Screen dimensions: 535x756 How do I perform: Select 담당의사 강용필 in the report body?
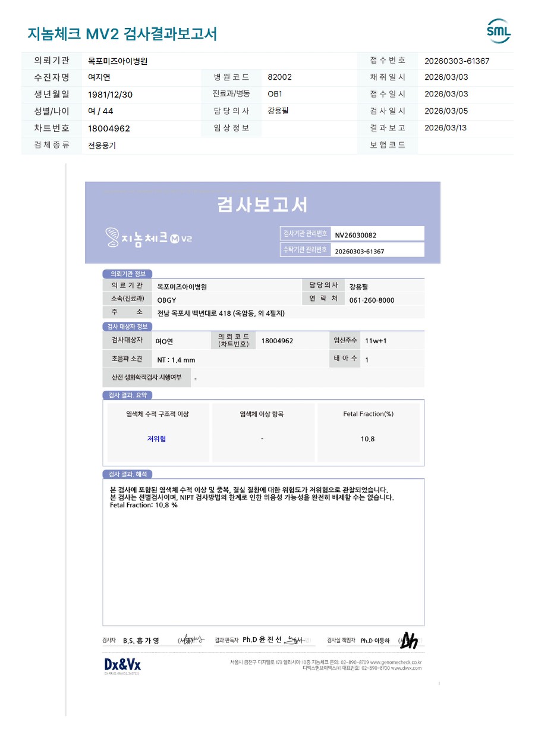point(359,287)
